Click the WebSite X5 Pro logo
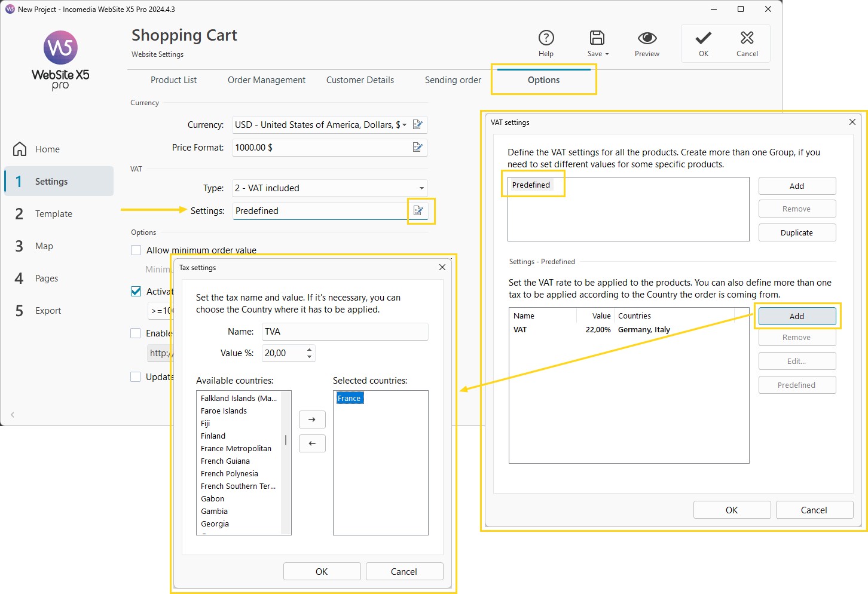The height and width of the screenshot is (594, 868). pyautogui.click(x=60, y=60)
